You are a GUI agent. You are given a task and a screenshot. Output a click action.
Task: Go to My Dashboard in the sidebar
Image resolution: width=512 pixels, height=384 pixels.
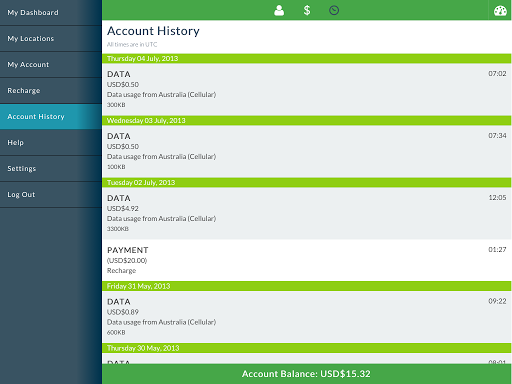[x=51, y=13]
